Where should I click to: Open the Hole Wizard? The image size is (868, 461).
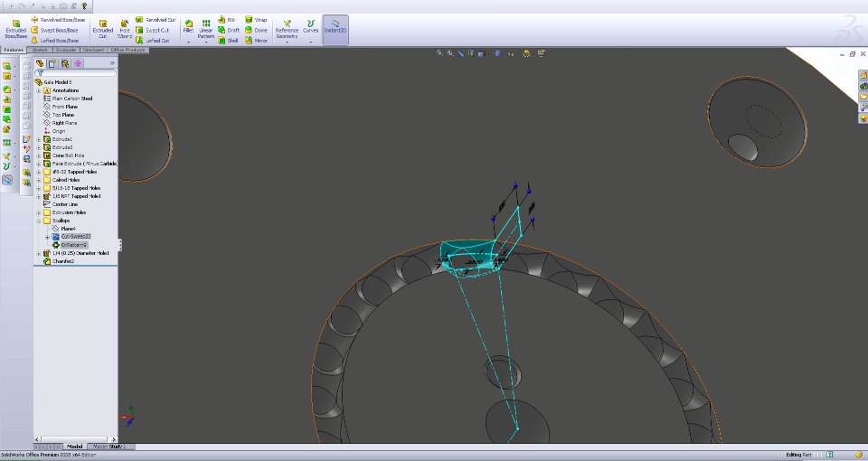coord(125,30)
